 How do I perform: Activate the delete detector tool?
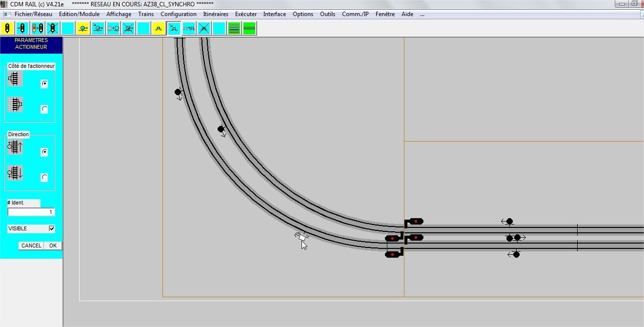[x=128, y=28]
